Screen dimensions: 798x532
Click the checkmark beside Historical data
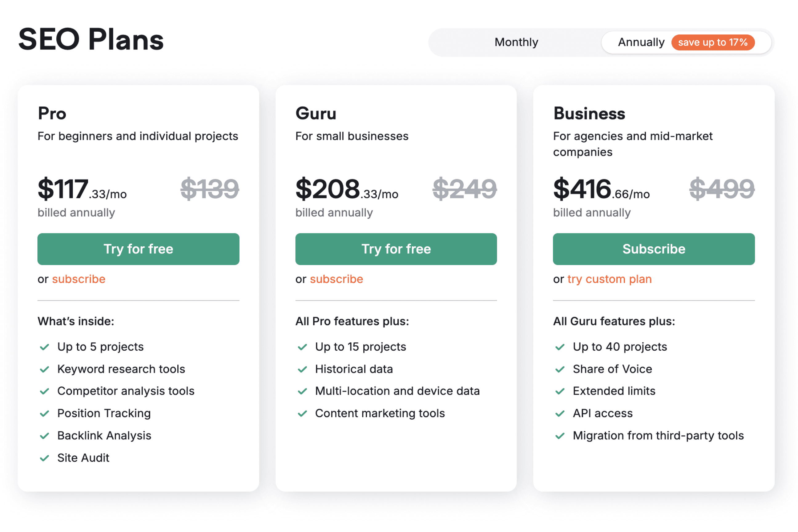(302, 369)
